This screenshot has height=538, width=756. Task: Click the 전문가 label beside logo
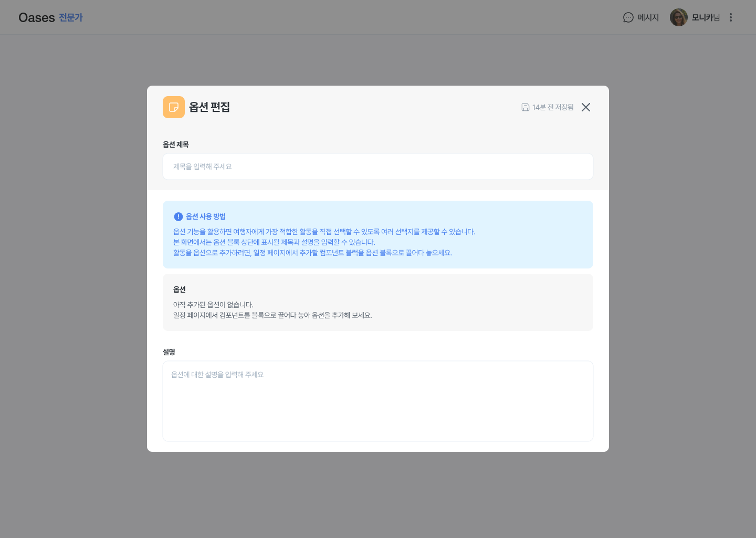coord(71,17)
